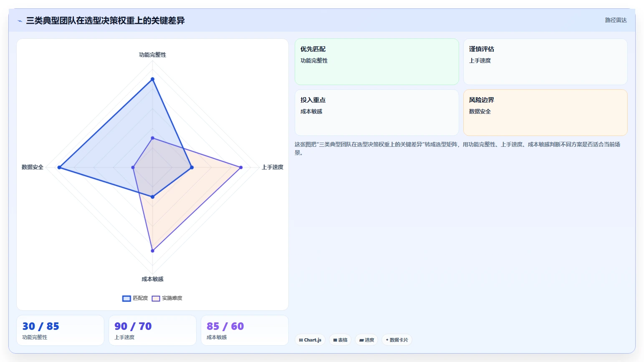
Task: Select purple 实施难度 point on 数据安全 axis
Action: click(x=133, y=168)
